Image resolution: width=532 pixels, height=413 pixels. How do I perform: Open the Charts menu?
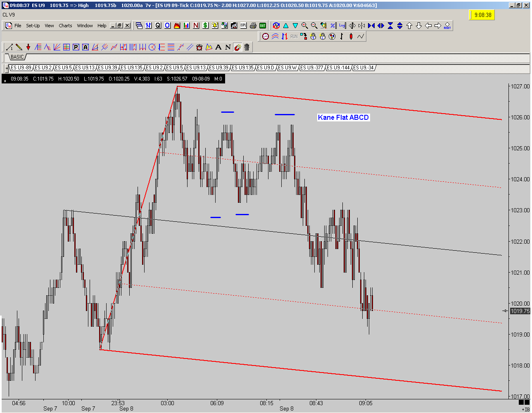(65, 26)
